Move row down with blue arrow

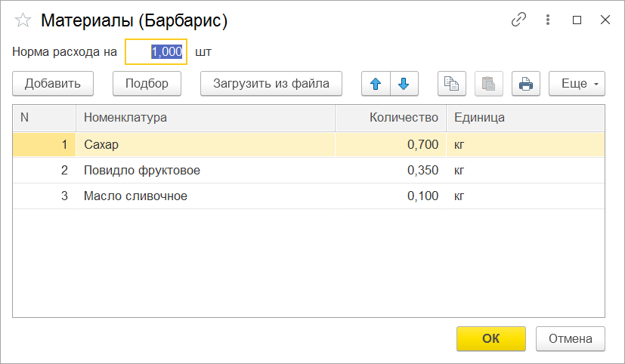[x=404, y=84]
